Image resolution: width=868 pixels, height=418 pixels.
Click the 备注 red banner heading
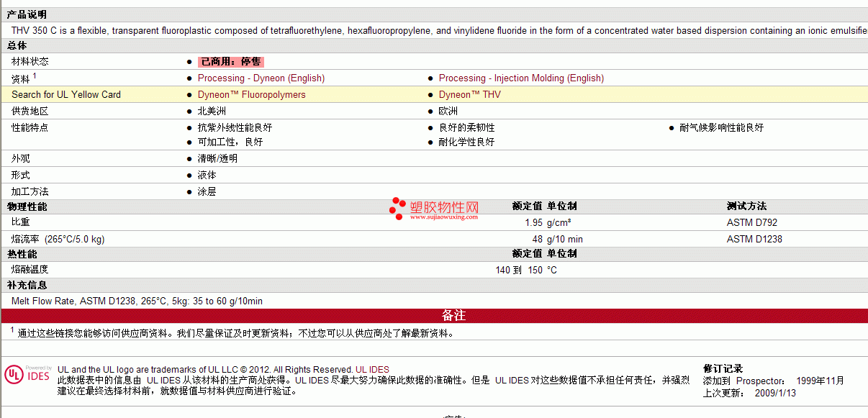point(453,316)
